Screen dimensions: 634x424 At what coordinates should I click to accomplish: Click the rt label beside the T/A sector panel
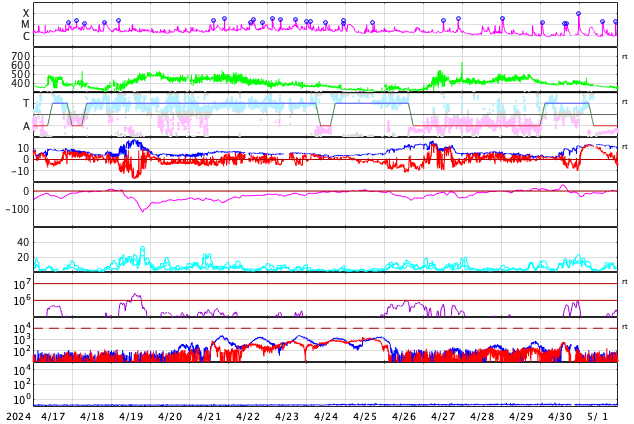(625, 101)
